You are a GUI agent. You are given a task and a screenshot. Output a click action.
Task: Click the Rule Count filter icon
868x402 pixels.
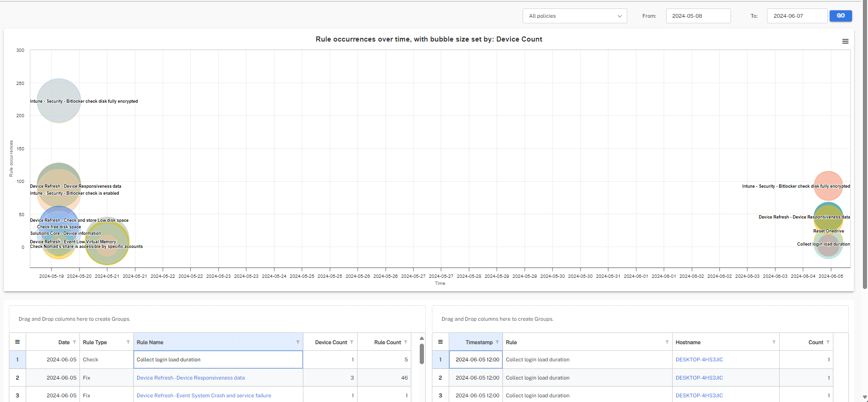405,342
